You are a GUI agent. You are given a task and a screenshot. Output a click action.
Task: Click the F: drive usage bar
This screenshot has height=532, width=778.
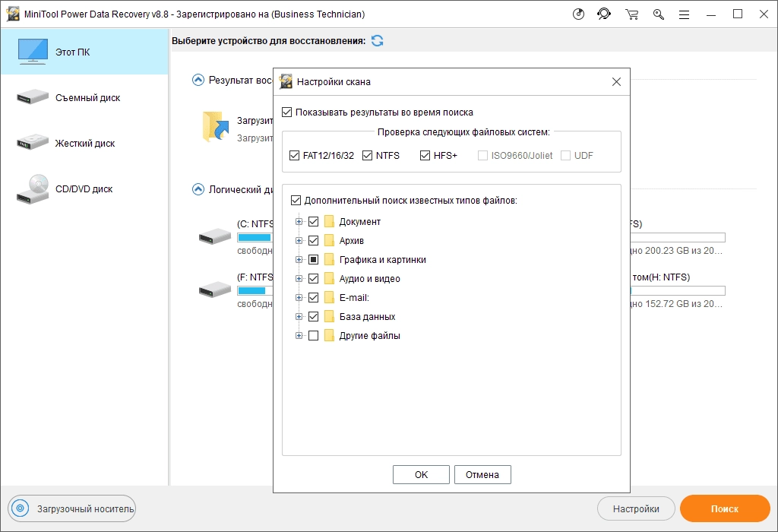coord(255,290)
